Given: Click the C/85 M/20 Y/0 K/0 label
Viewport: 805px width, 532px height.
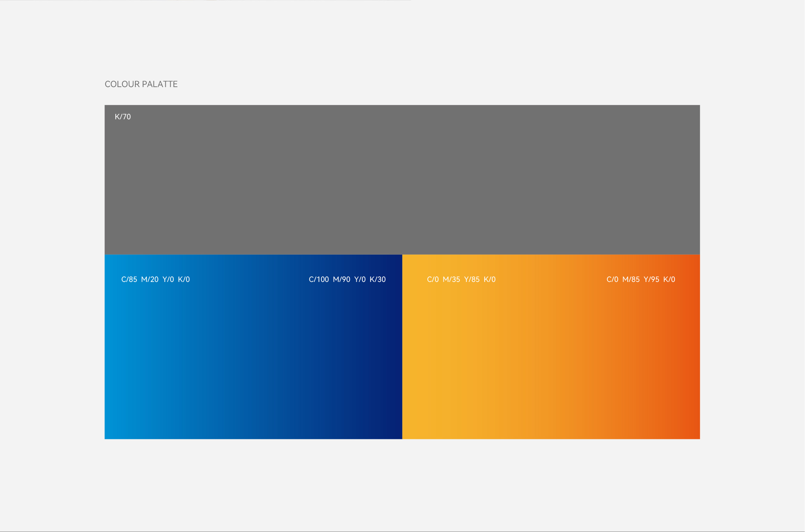Looking at the screenshot, I should click(x=156, y=279).
